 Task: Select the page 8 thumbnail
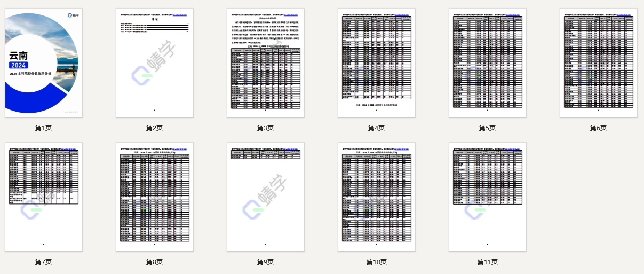[x=154, y=197]
